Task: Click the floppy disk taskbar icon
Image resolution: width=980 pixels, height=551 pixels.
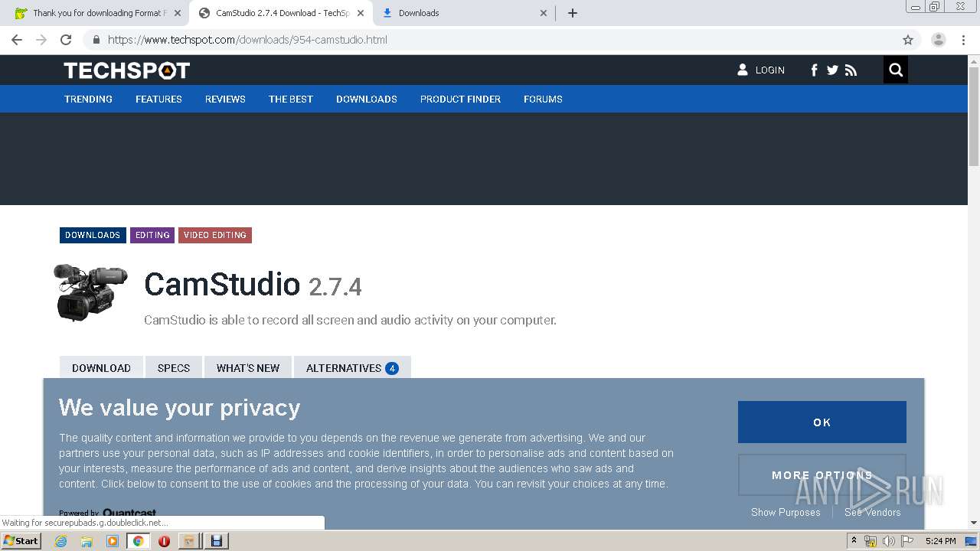Action: 216,541
